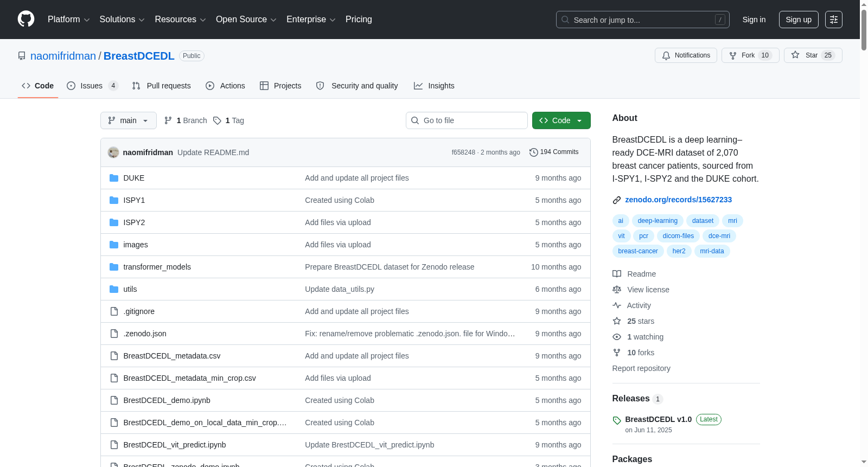Click the tag icon beside 1 Tag
Image resolution: width=868 pixels, height=467 pixels.
[217, 120]
